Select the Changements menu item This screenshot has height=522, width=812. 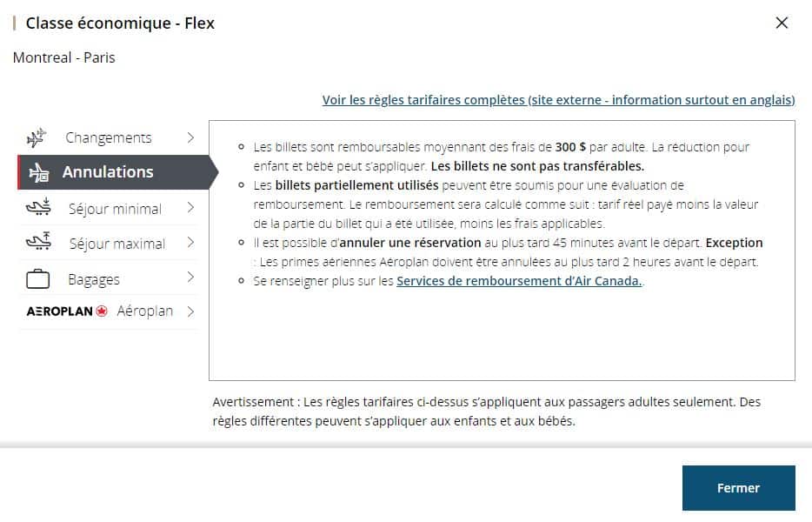[x=109, y=137]
